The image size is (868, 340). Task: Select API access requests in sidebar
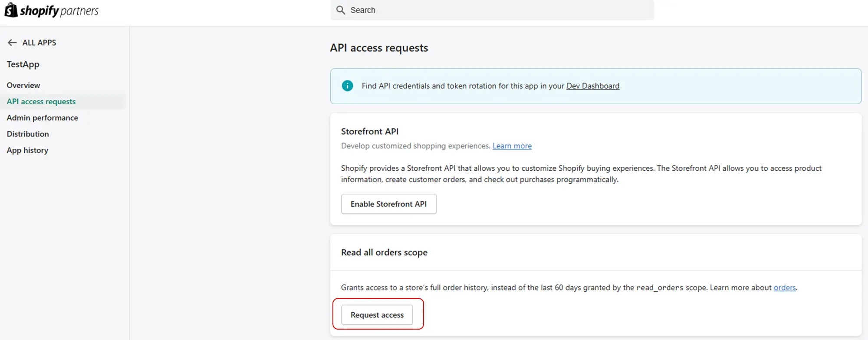point(41,102)
